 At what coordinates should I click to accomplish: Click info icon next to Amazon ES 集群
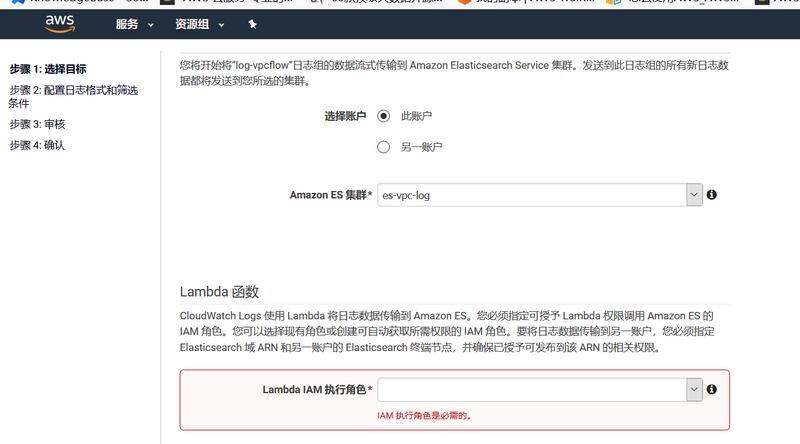click(712, 194)
